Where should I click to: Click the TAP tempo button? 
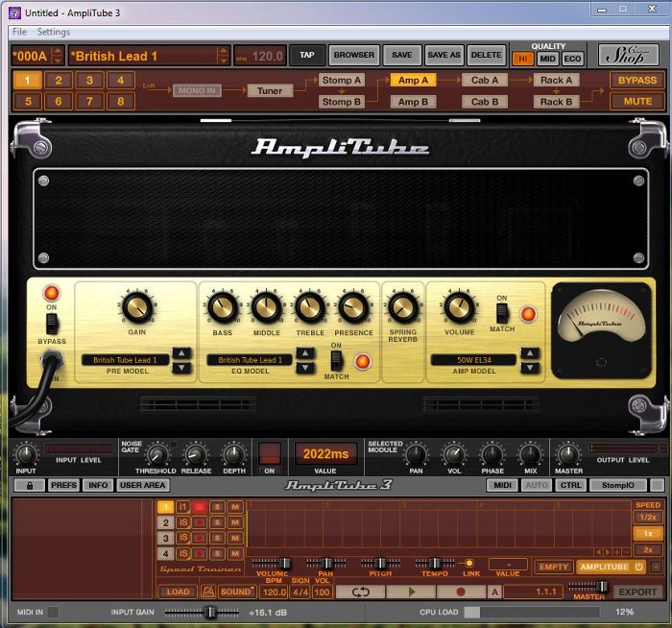(x=307, y=55)
